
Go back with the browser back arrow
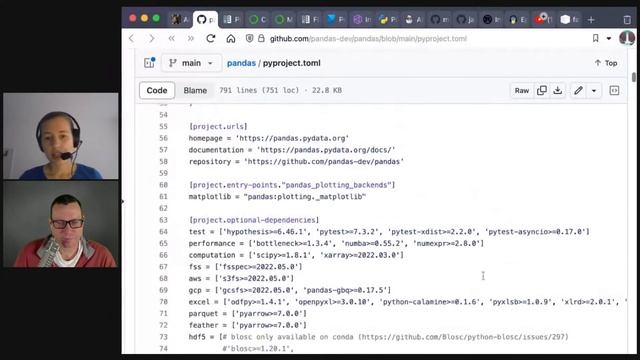(131, 38)
